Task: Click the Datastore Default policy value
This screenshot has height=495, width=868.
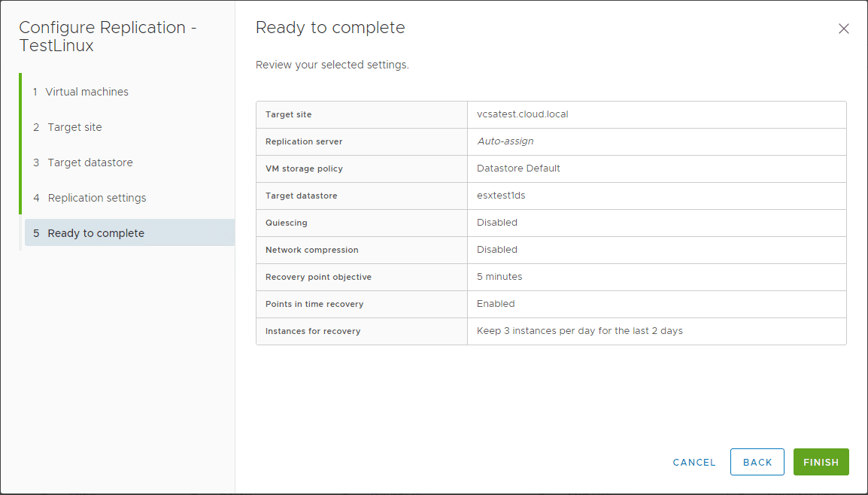Action: coord(518,169)
